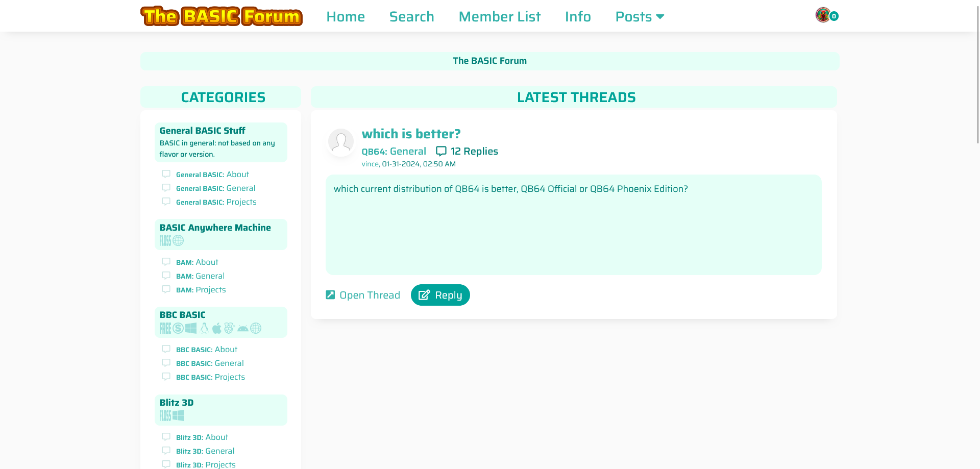
Task: Click the replies speech bubble icon
Action: [x=441, y=151]
